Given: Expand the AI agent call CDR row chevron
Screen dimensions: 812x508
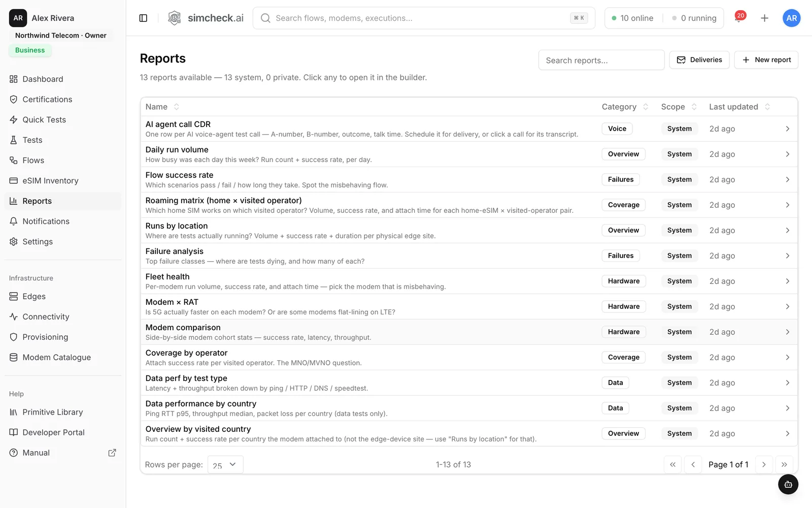Looking at the screenshot, I should point(788,129).
